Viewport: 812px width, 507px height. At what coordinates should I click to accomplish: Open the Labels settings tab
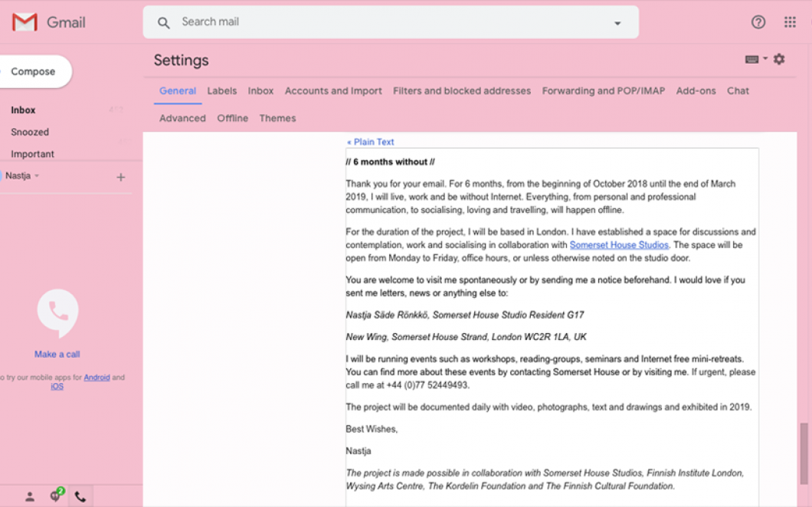(x=221, y=90)
